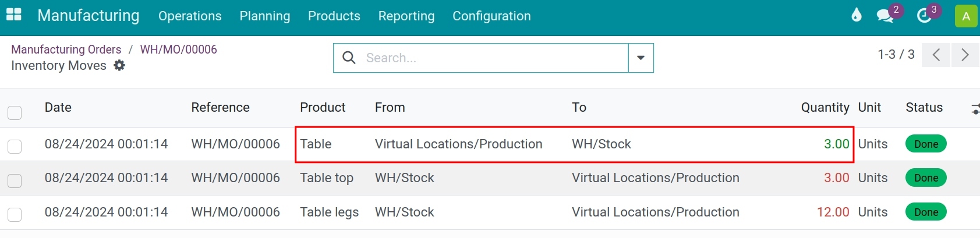Image resolution: width=980 pixels, height=238 pixels.
Task: Click the water drop debug icon
Action: click(856, 15)
